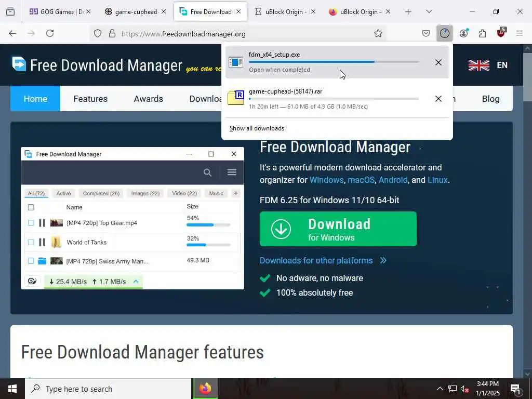Follow the Windows platform link

coord(326,180)
